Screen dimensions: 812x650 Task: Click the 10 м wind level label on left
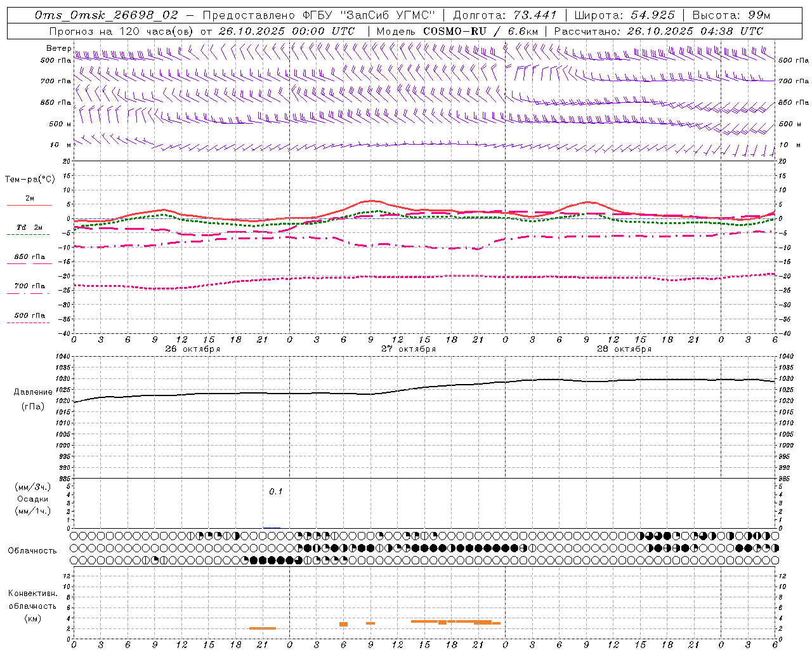[61, 145]
